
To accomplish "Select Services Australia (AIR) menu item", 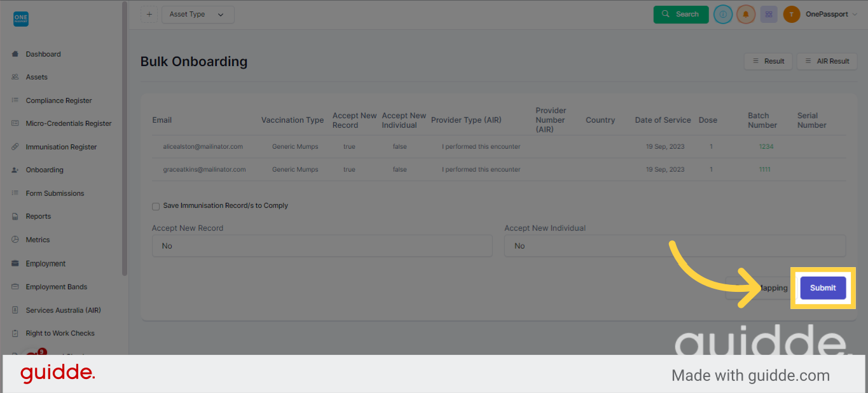I will point(63,310).
